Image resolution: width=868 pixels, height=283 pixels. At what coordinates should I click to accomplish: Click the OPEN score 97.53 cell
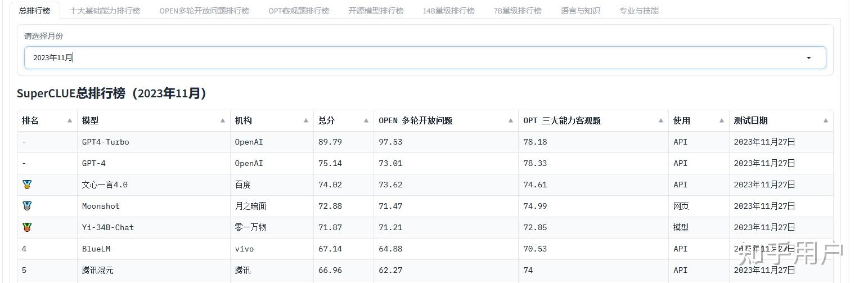[446, 142]
